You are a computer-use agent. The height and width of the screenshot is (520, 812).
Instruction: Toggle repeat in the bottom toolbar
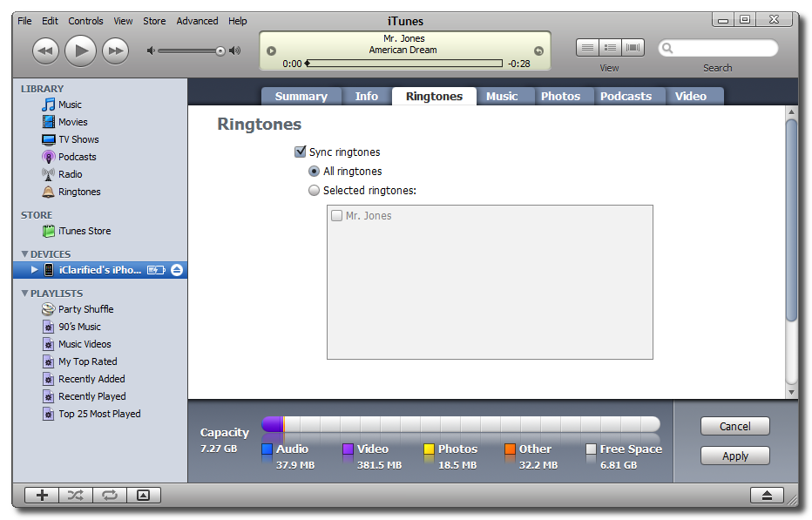click(110, 495)
